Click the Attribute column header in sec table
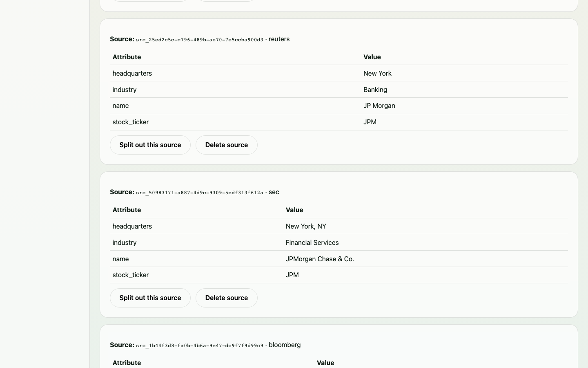Image resolution: width=588 pixels, height=368 pixels. [127, 210]
